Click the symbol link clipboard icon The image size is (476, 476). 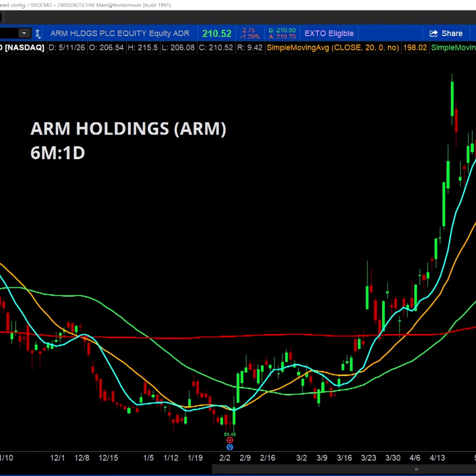click(x=38, y=33)
